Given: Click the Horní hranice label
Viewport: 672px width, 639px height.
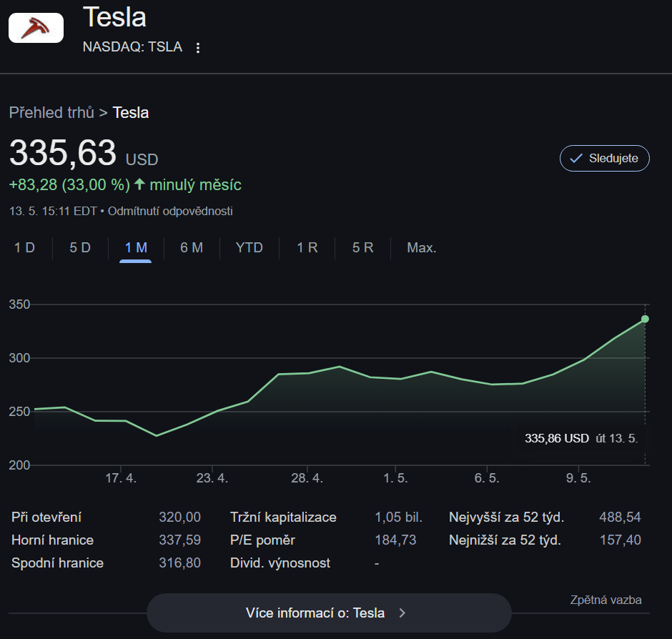Looking at the screenshot, I should click(52, 540).
